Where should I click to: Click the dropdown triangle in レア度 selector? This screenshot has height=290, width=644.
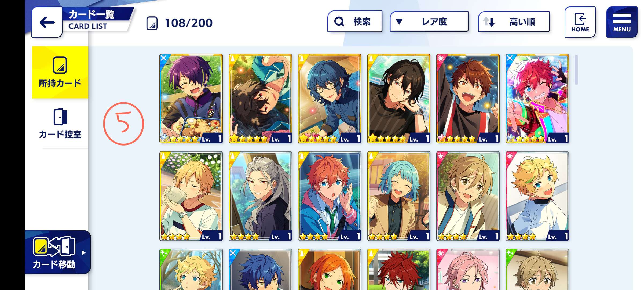[x=399, y=21]
